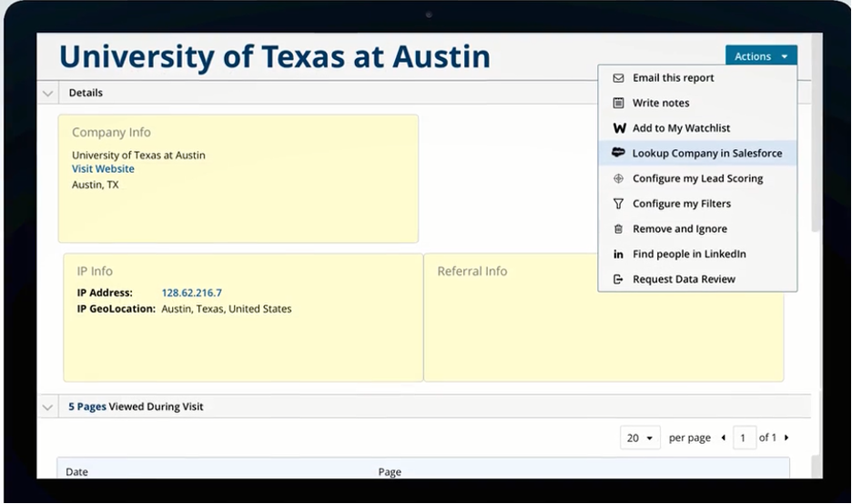
Task: Open the 20 per page dropdown
Action: click(640, 438)
